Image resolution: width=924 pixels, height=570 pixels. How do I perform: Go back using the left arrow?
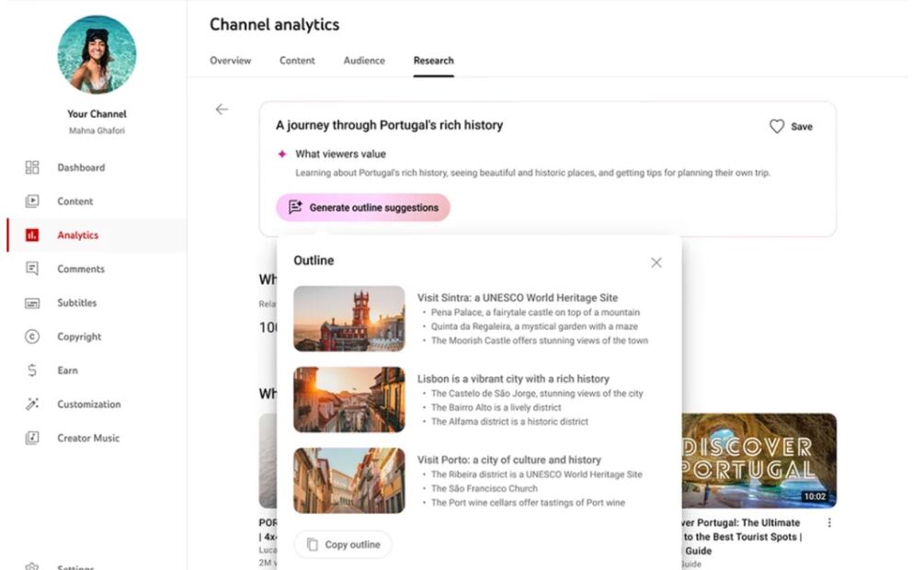(222, 109)
